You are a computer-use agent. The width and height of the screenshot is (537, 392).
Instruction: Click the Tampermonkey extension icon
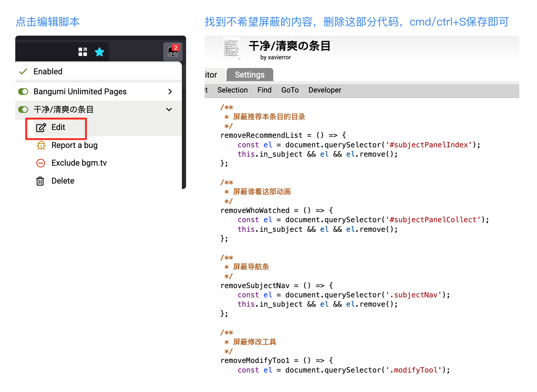pyautogui.click(x=173, y=52)
